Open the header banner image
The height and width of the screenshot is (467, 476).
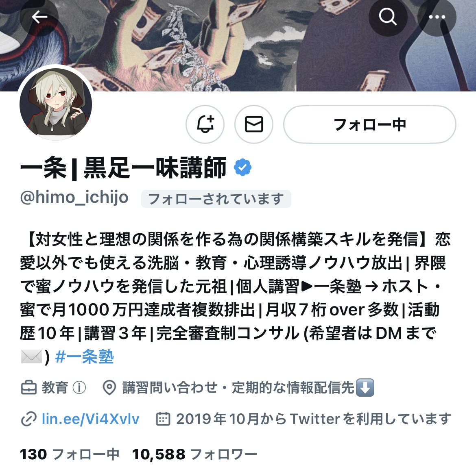[238, 46]
